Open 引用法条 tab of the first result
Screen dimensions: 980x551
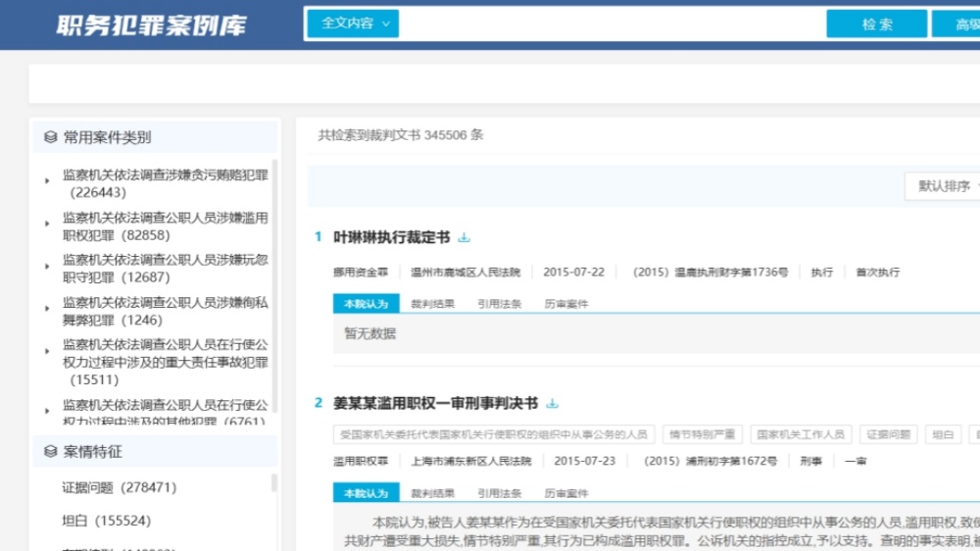click(x=499, y=304)
